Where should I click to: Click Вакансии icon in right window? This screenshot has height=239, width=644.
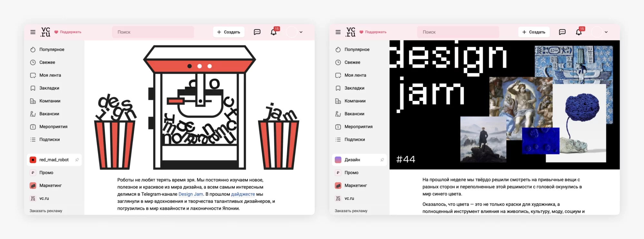pos(338,114)
